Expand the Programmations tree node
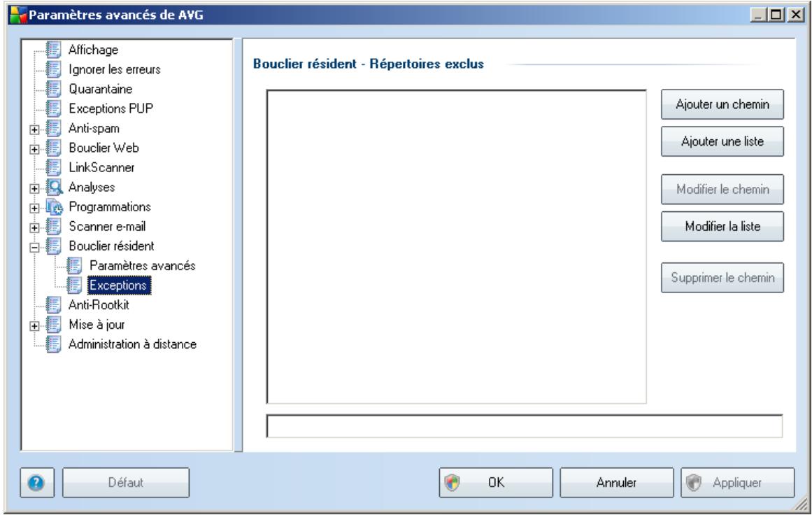 (x=34, y=209)
